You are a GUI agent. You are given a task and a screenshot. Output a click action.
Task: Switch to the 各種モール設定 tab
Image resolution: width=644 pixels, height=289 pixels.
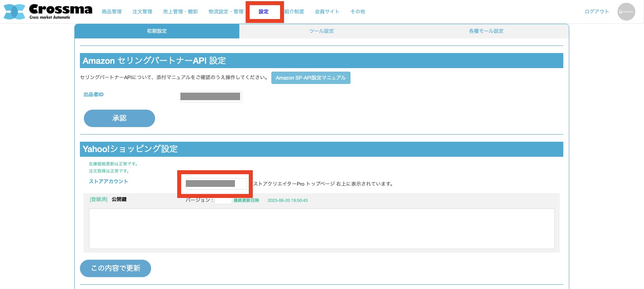click(x=486, y=31)
